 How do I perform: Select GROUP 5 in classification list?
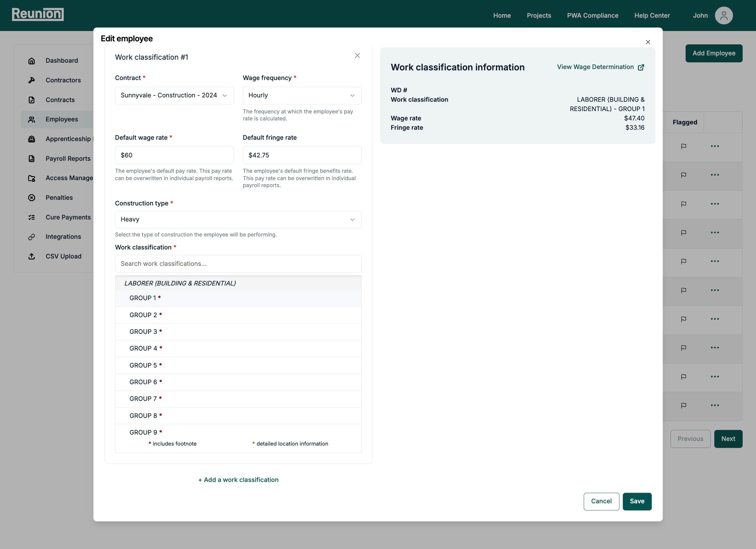(x=143, y=365)
